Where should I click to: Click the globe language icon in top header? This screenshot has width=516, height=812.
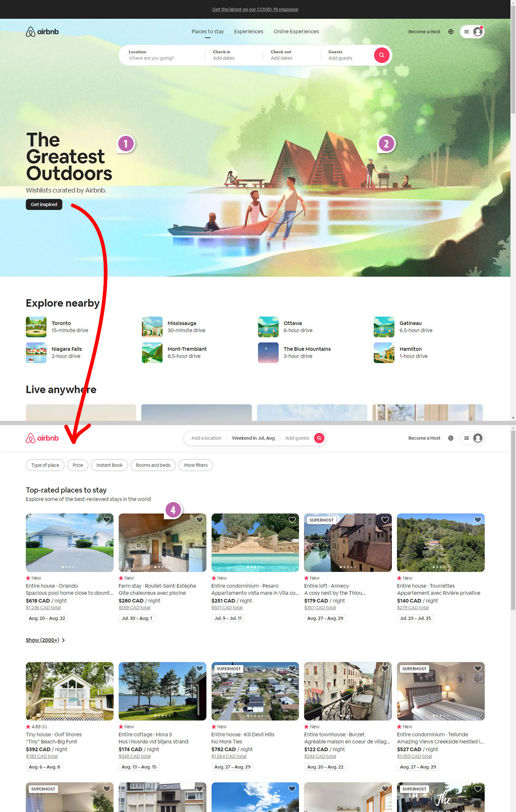point(451,32)
